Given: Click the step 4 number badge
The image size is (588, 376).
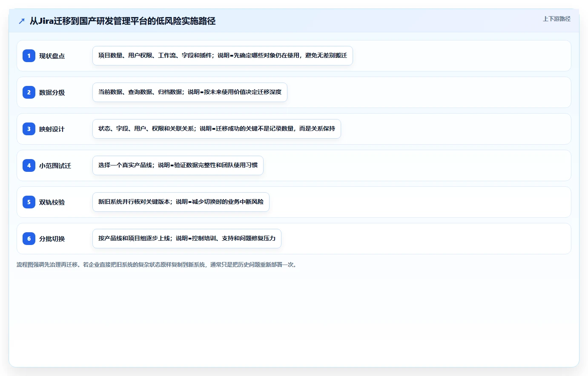Looking at the screenshot, I should [x=29, y=165].
